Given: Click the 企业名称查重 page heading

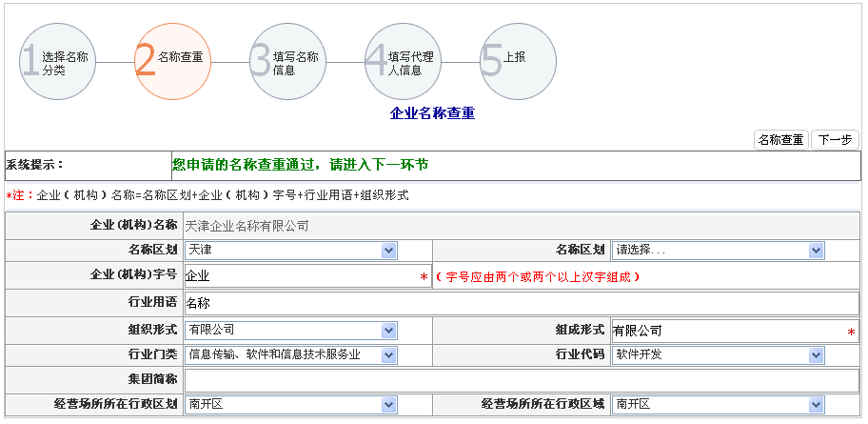Looking at the screenshot, I should tap(432, 113).
